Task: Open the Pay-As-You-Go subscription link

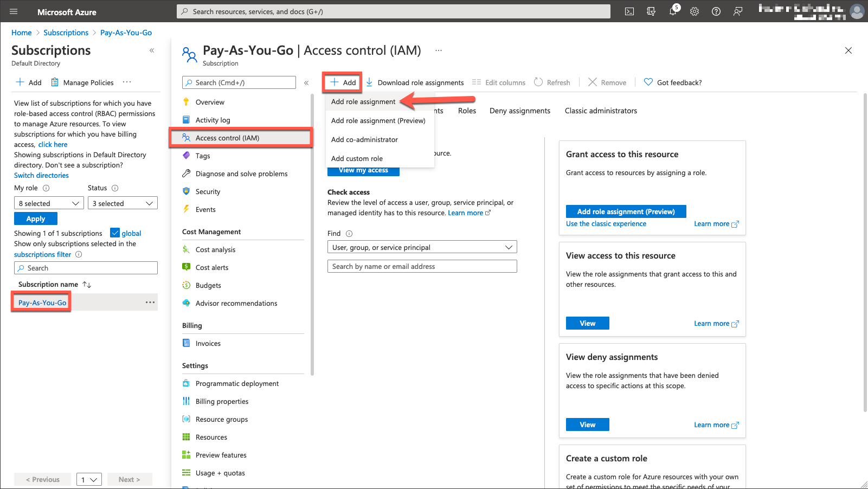Action: tap(42, 303)
